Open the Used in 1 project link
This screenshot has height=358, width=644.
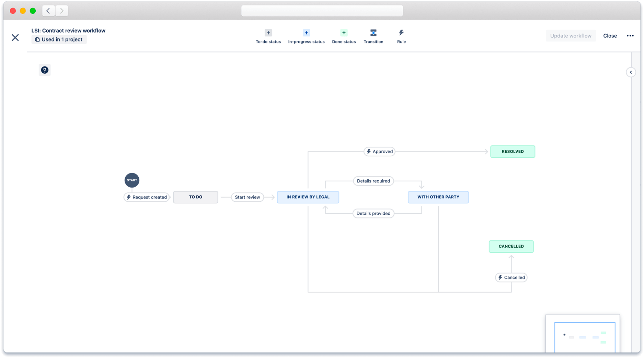[62, 39]
